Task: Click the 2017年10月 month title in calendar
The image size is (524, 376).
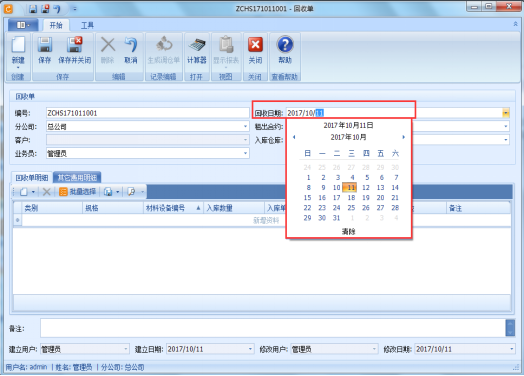Action: [348, 137]
